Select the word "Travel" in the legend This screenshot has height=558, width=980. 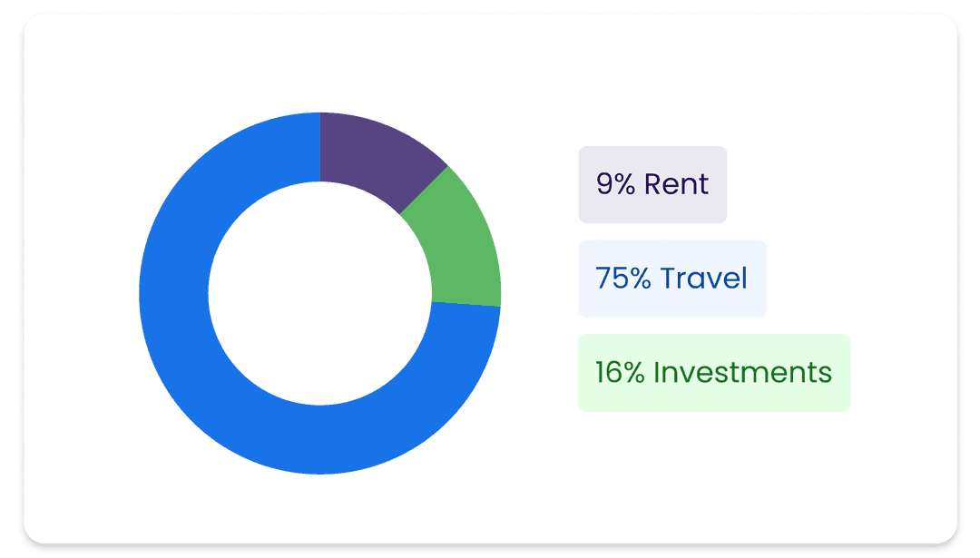click(704, 279)
